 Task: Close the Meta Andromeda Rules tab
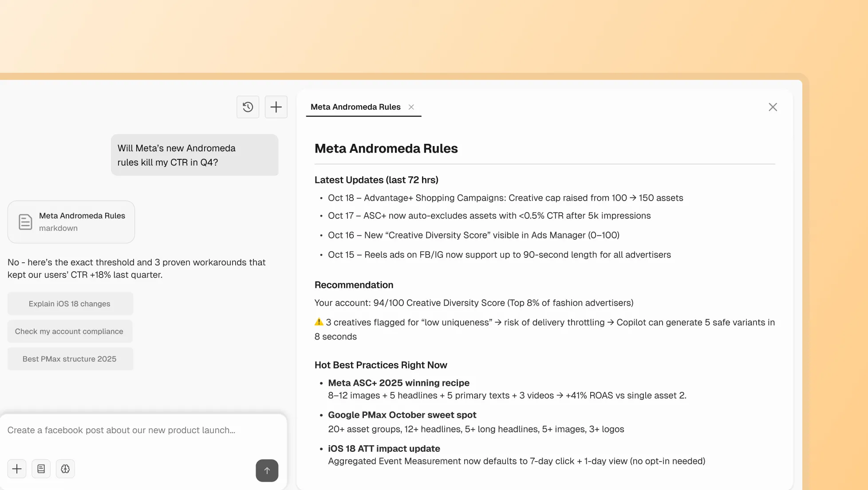pyautogui.click(x=411, y=107)
